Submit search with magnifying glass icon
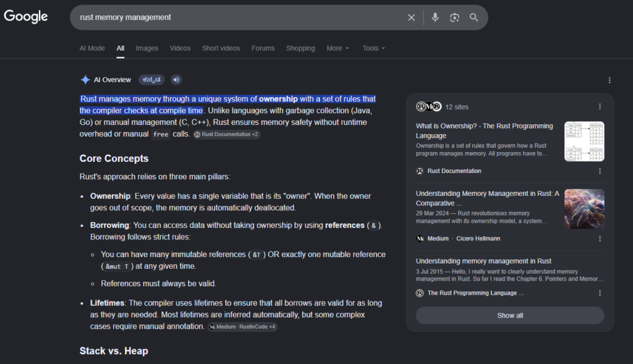 (474, 17)
